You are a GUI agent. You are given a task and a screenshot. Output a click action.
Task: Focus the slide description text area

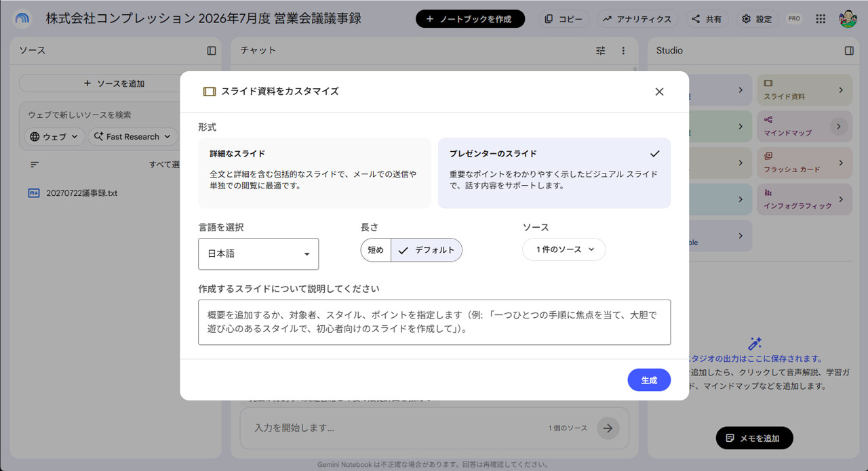(434, 323)
